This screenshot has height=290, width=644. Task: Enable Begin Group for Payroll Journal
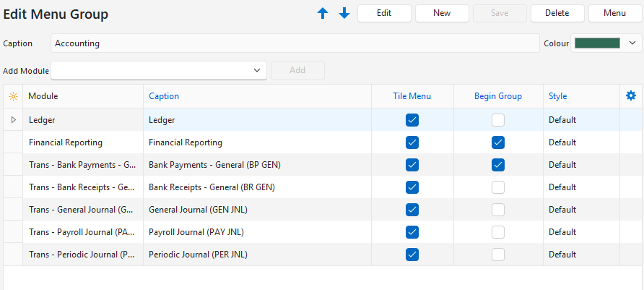(x=498, y=232)
